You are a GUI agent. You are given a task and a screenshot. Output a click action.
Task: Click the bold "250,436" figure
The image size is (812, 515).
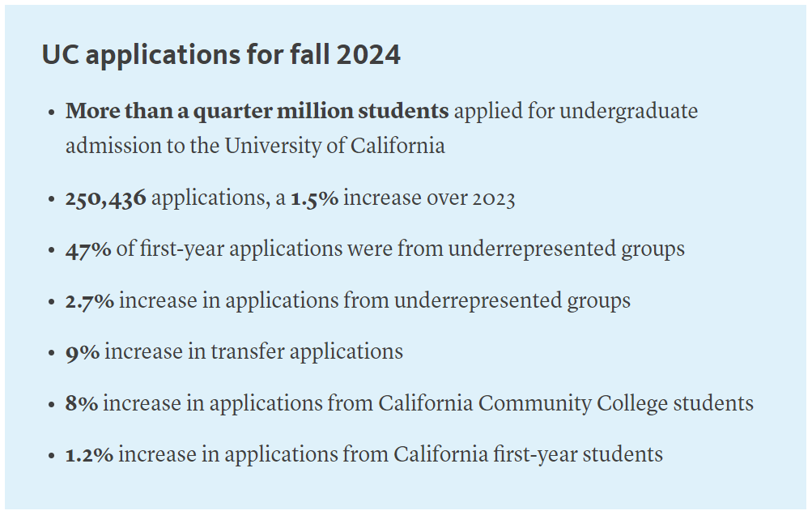tap(106, 198)
